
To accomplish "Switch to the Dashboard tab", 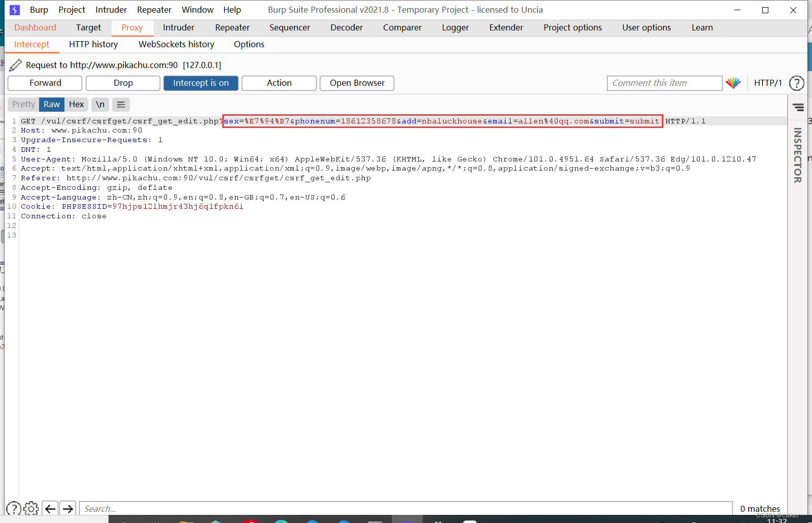I will pos(35,28).
